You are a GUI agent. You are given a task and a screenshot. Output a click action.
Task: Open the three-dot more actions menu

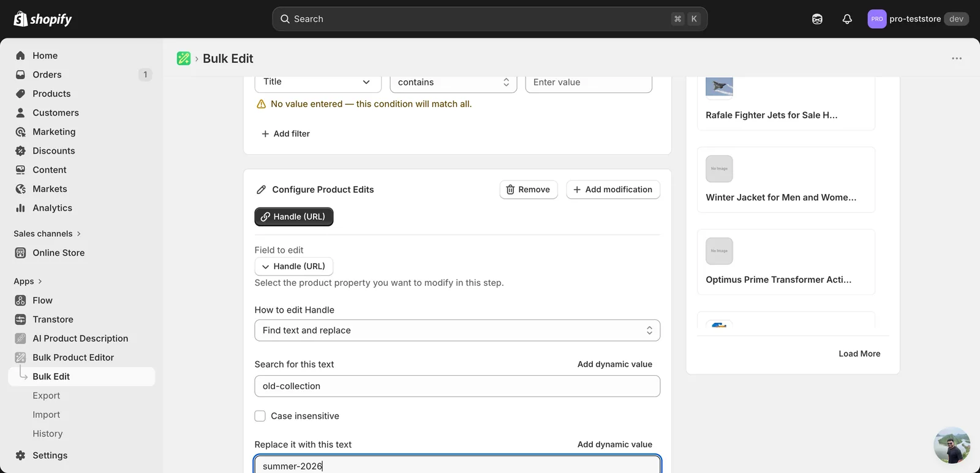(x=957, y=58)
